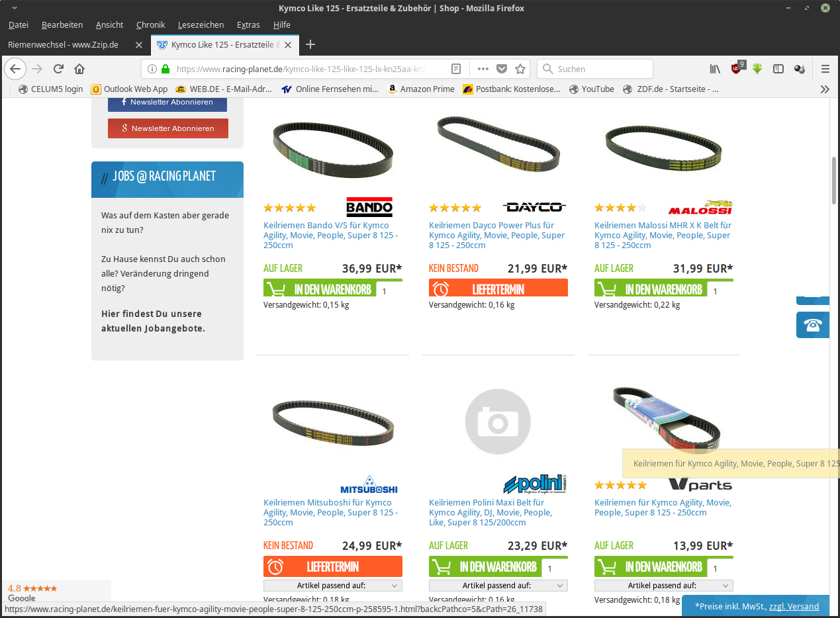Open the 'zzgl. Versand' shipping link
Viewport: 840px width, 618px height.
point(794,606)
